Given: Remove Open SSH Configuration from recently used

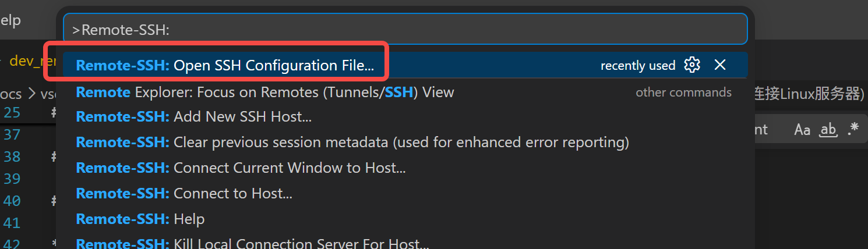Looking at the screenshot, I should [720, 65].
